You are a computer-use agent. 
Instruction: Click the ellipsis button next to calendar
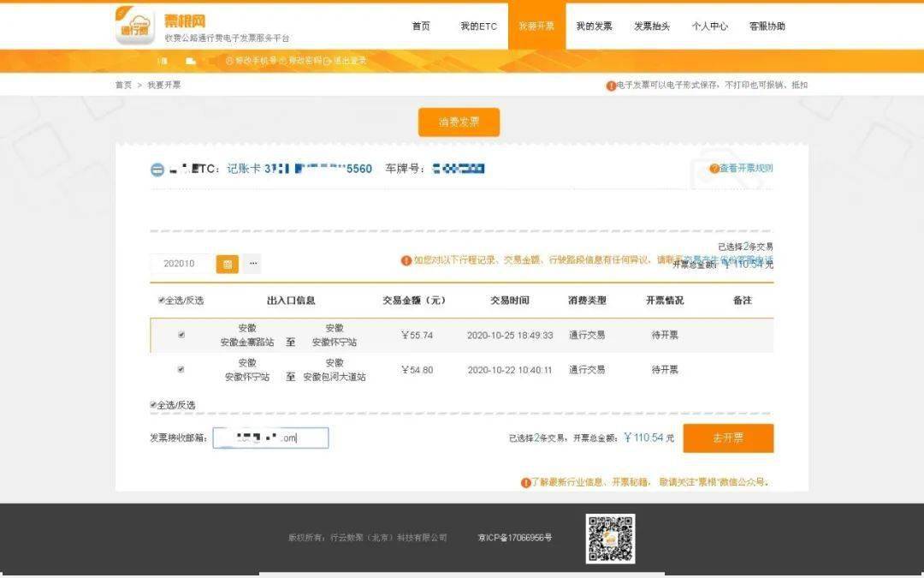tap(252, 264)
